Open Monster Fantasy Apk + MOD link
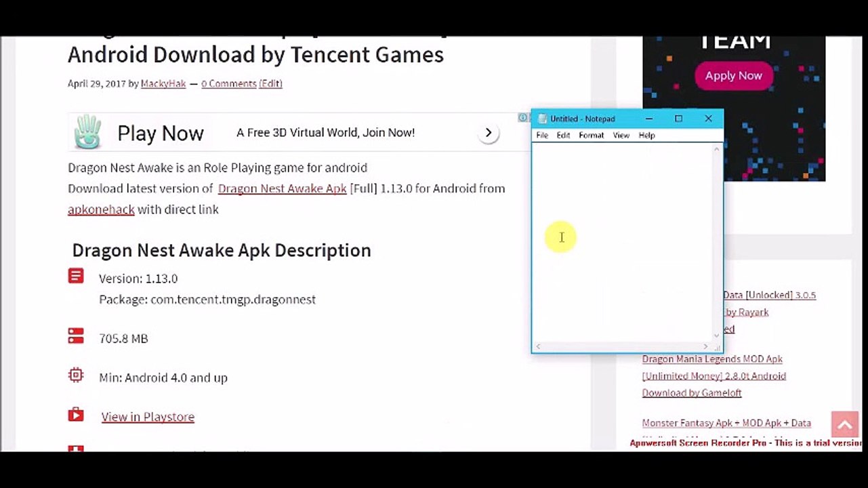Viewport: 868px width, 488px height. pos(726,423)
